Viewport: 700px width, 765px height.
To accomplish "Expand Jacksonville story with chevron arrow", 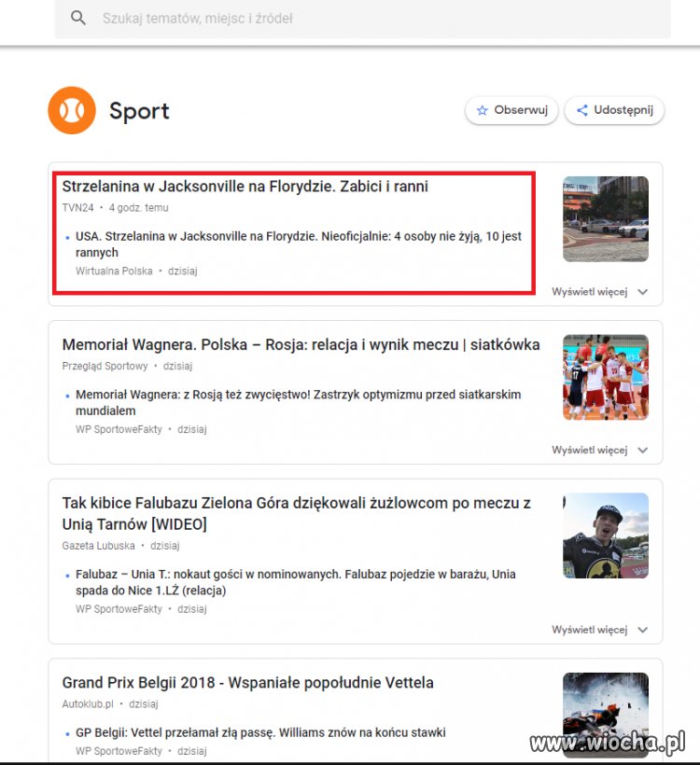I will point(643,292).
